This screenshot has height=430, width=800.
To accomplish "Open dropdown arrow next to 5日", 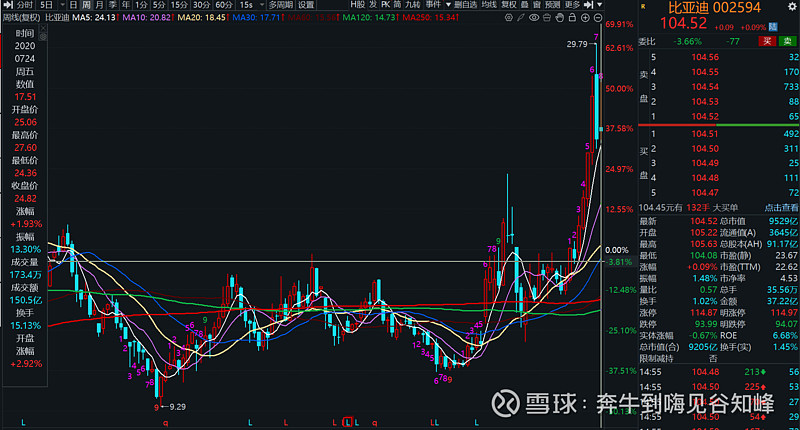I will 62,5.
